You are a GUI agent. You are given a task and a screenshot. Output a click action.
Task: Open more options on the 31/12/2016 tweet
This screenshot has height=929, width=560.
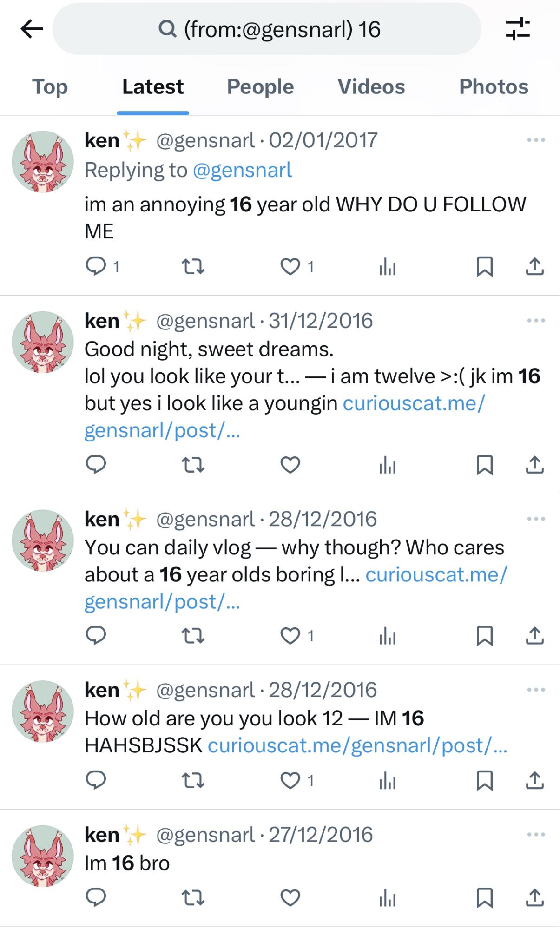pos(536,320)
